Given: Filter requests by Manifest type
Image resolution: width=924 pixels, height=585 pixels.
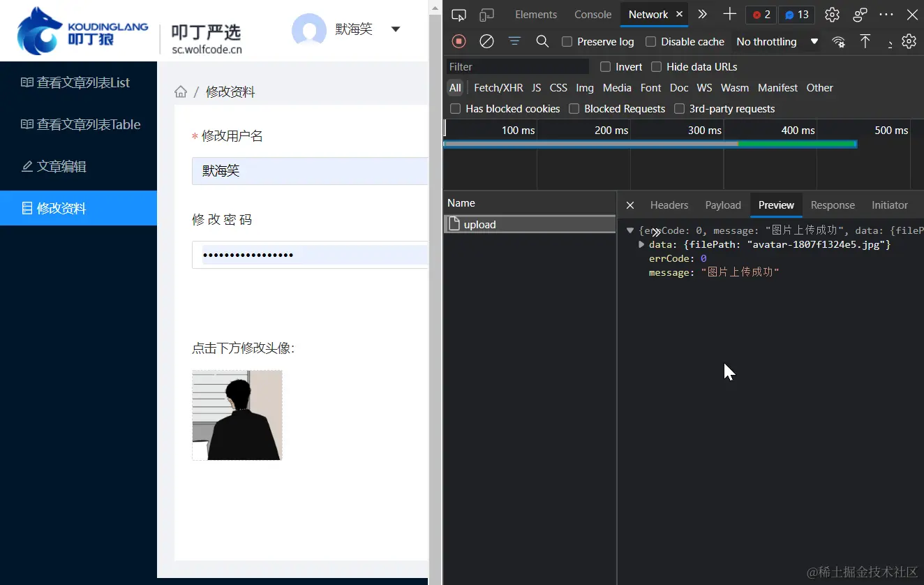Looking at the screenshot, I should coord(777,88).
